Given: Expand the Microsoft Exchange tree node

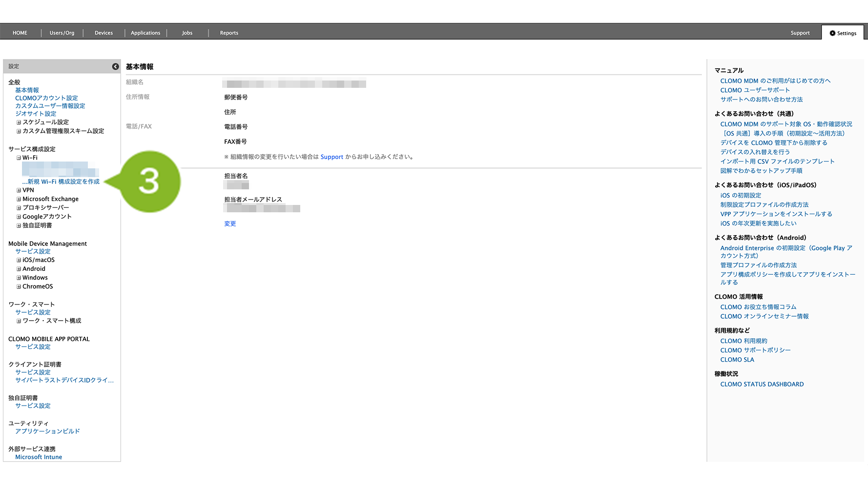Looking at the screenshot, I should 19,199.
